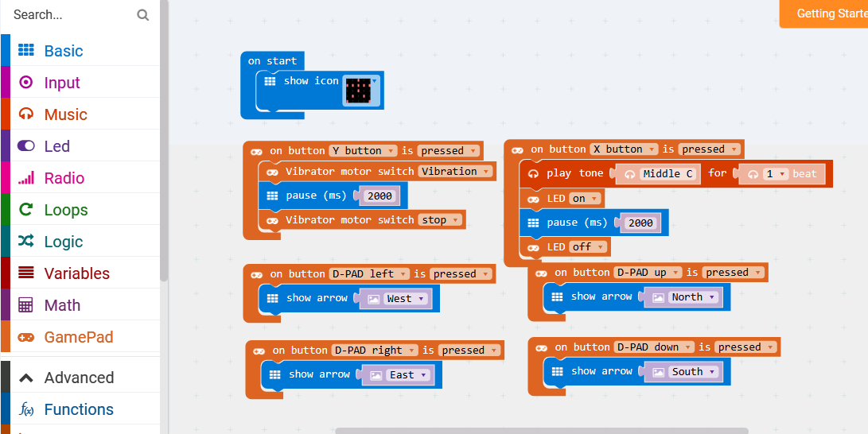
Task: Click the Music headphones icon
Action: pyautogui.click(x=26, y=114)
